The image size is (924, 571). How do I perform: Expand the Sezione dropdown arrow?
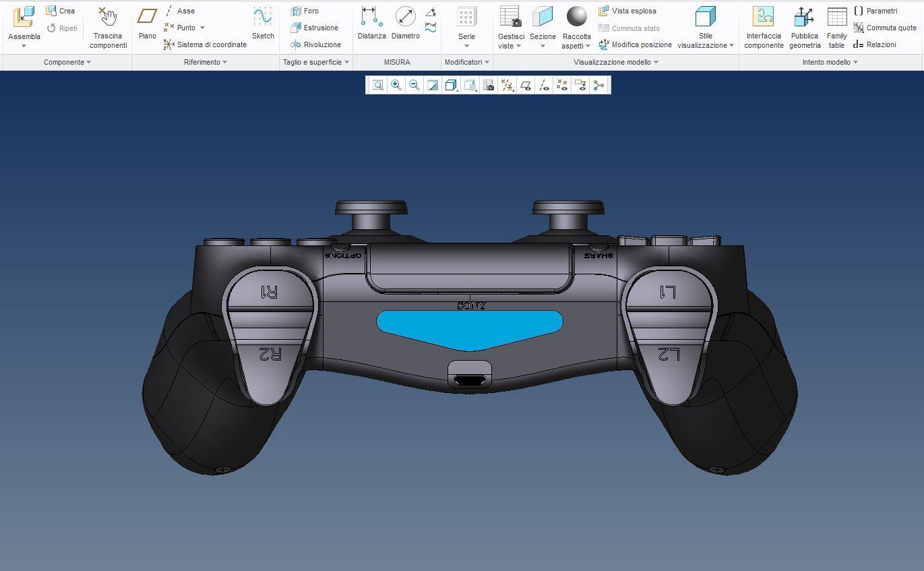click(543, 46)
